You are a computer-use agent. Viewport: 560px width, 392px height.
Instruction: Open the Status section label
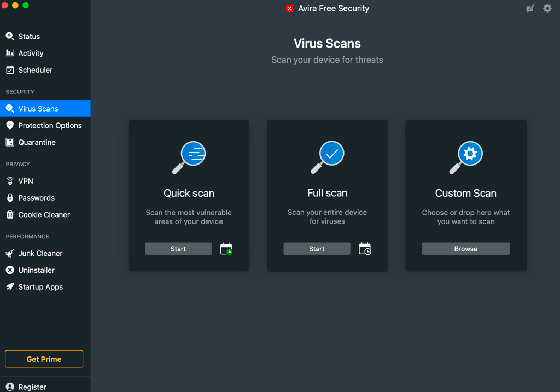click(x=30, y=37)
